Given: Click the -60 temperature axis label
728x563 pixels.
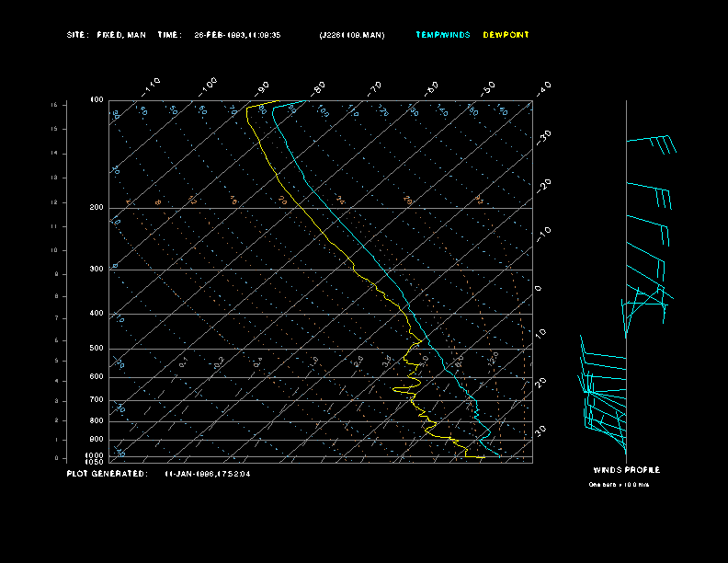Looking at the screenshot, I should [431, 88].
